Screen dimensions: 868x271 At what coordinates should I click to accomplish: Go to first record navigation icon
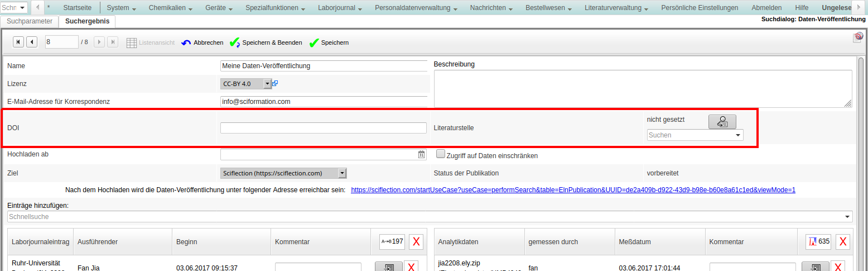click(x=18, y=42)
